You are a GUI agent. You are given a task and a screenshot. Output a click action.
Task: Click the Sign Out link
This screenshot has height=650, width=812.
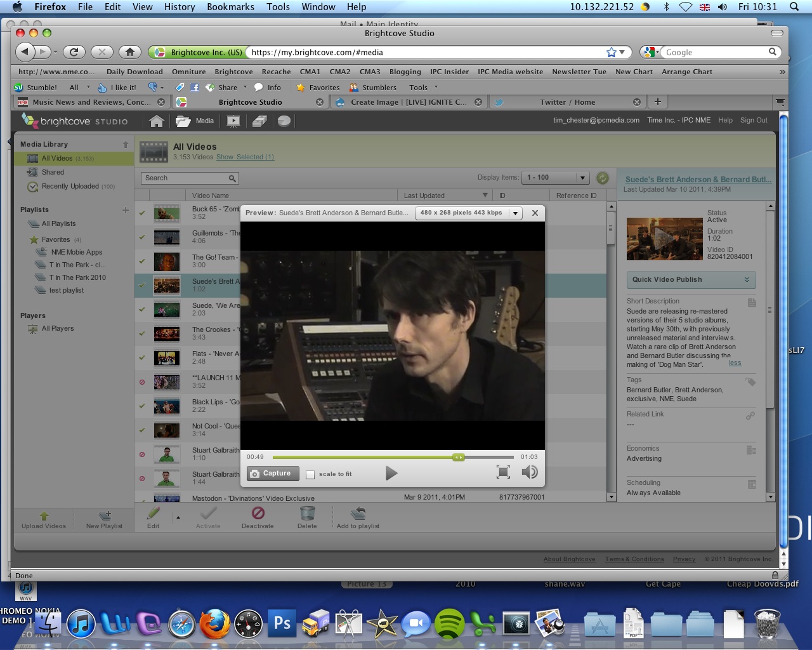click(754, 120)
